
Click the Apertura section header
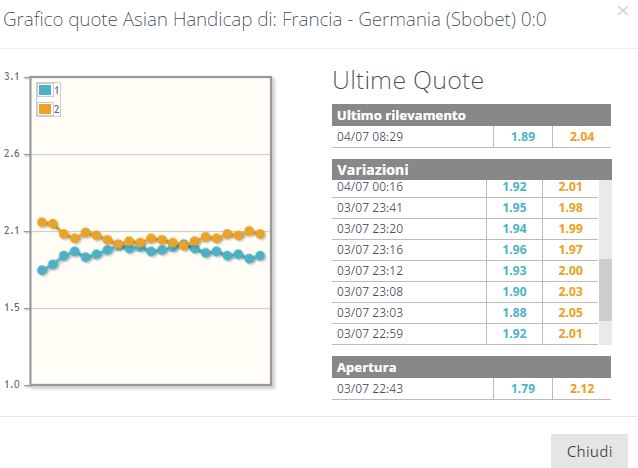[x=471, y=367]
